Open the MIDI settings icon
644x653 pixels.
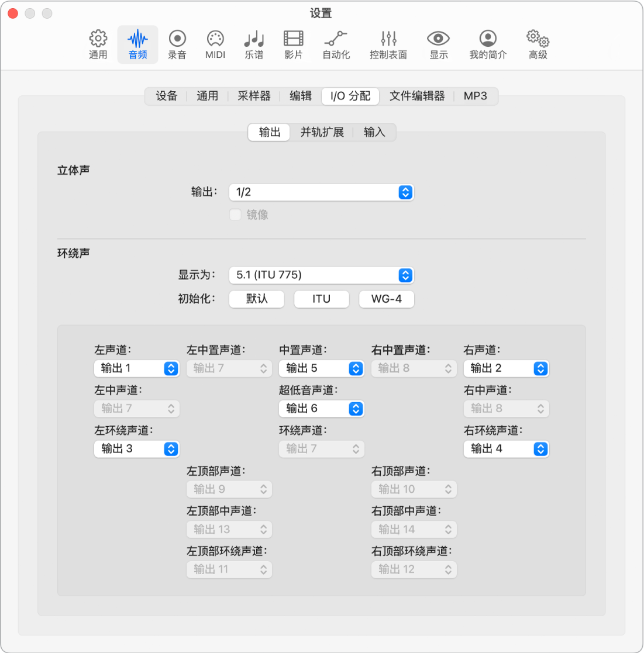pos(215,44)
